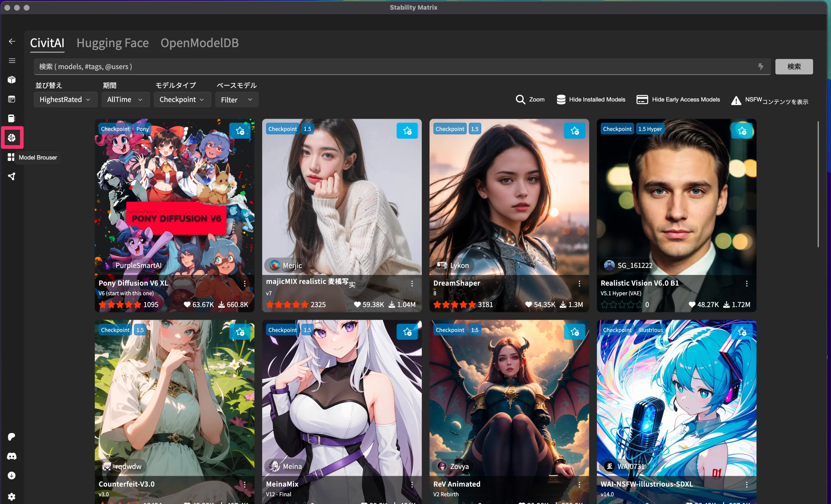The width and height of the screenshot is (831, 504).
Task: Click the "WAI-NSFW-illustrious-SDXL" title
Action: tap(647, 484)
